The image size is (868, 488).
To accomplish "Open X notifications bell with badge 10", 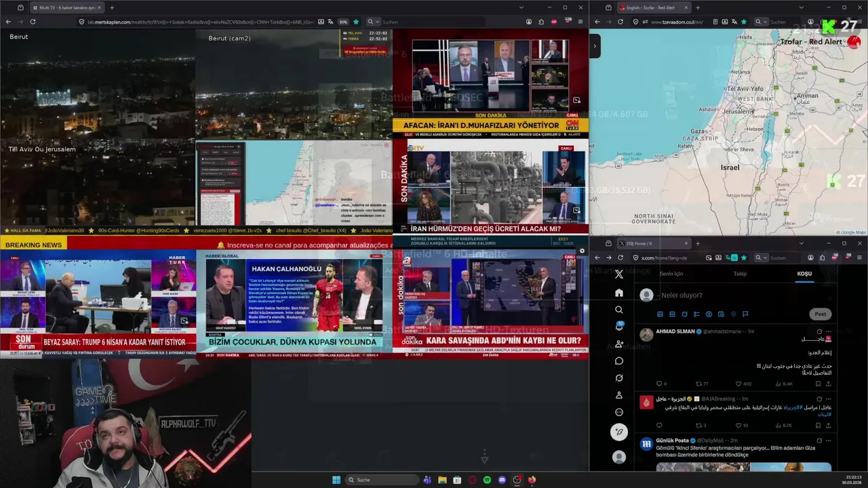I will tap(618, 326).
